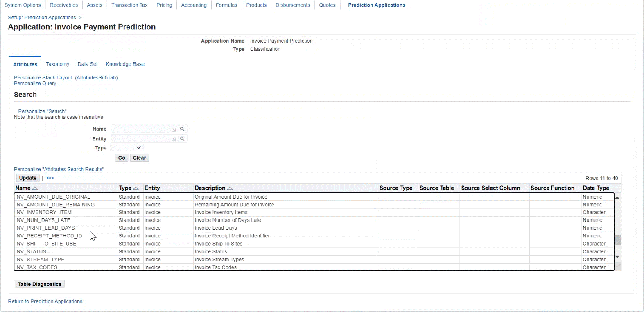Select the INV_AMOUNT_DUE_ORIGINAL row name

[53, 197]
